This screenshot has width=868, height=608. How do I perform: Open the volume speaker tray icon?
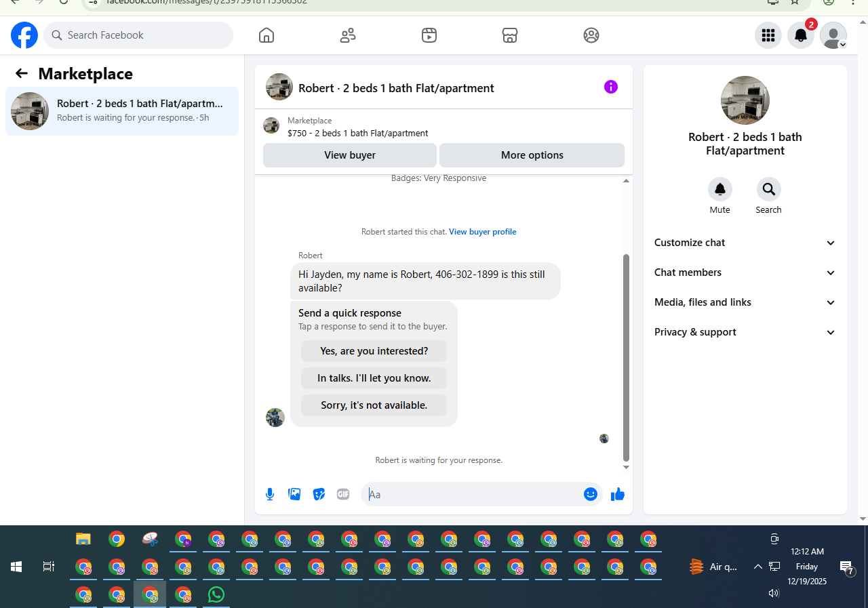click(774, 593)
